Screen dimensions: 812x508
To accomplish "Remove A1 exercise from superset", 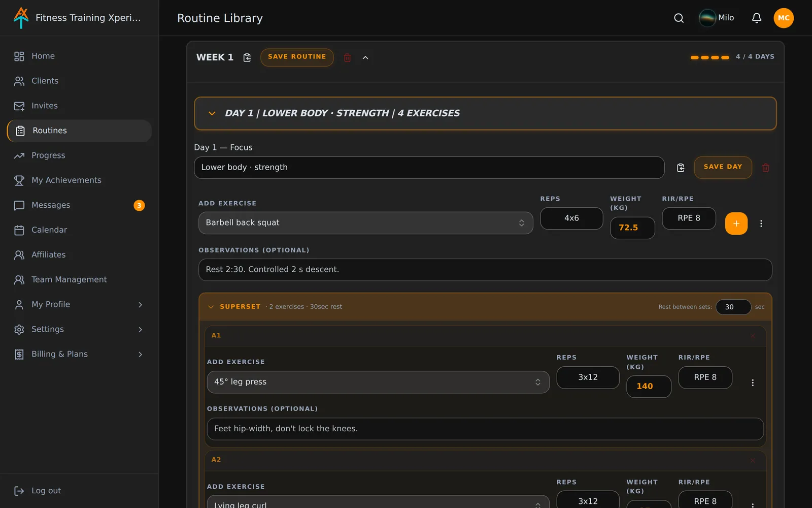I will 753,336.
